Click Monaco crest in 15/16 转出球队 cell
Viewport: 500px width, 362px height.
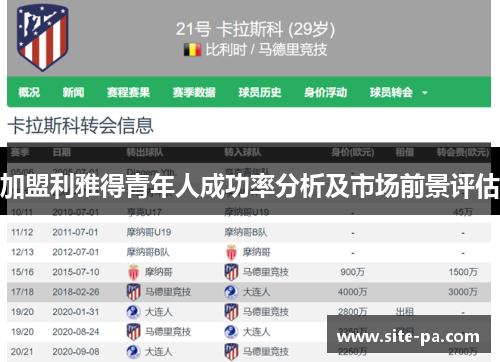pos(133,272)
